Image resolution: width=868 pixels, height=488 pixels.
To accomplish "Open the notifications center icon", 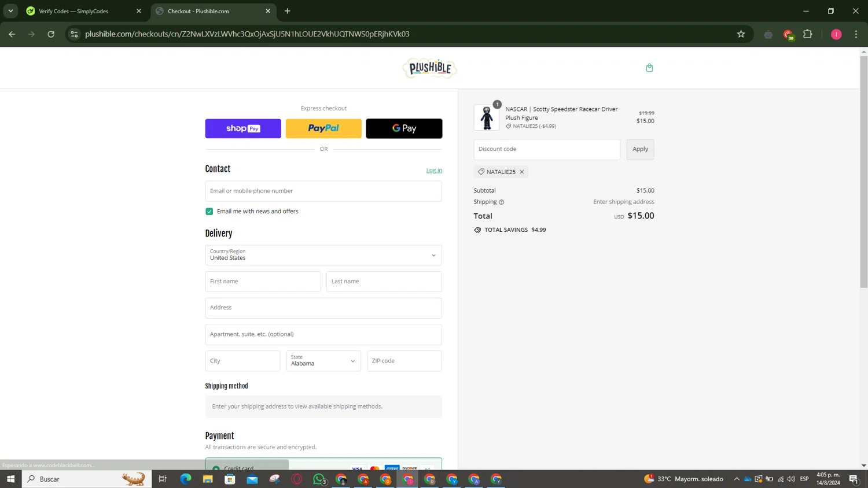I will [854, 479].
